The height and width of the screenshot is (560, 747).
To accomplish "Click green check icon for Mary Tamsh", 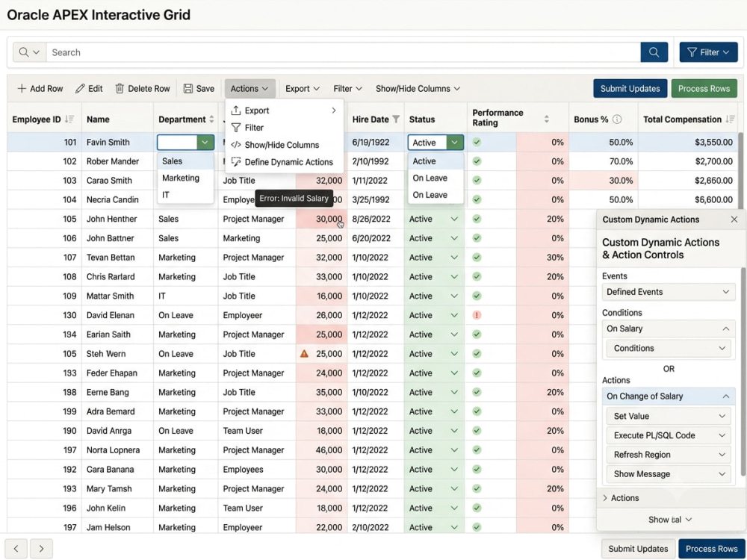I will [x=477, y=488].
